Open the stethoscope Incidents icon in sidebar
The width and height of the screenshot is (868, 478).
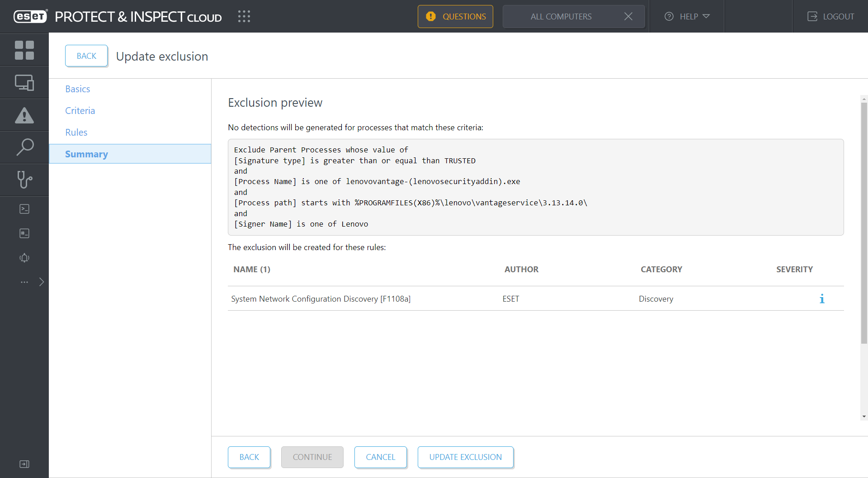(24, 180)
